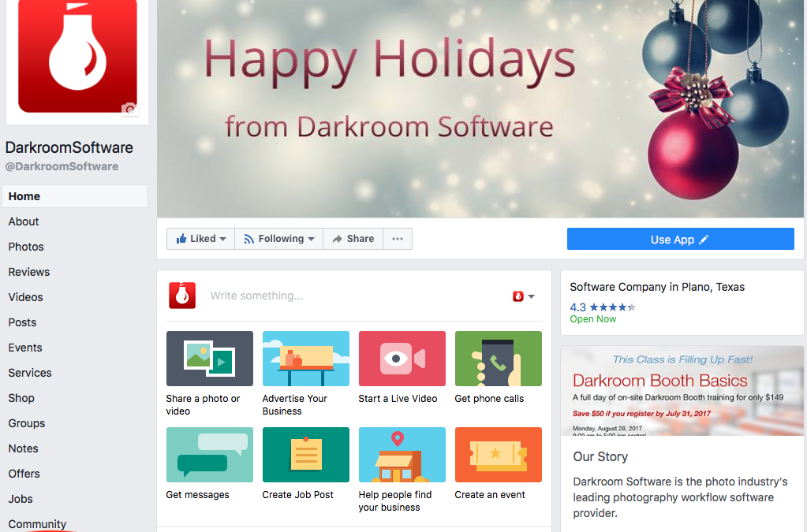The image size is (807, 532).
Task: Open the Create Job Post tile
Action: (306, 464)
